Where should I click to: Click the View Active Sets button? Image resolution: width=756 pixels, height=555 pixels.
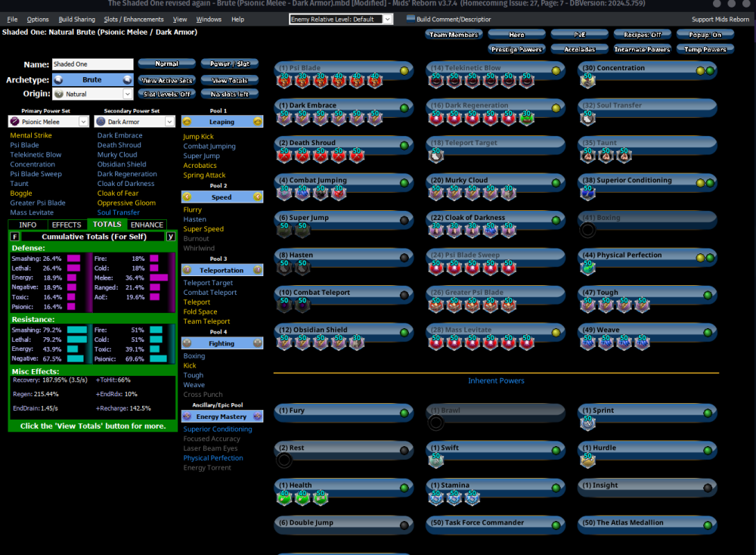pyautogui.click(x=166, y=80)
